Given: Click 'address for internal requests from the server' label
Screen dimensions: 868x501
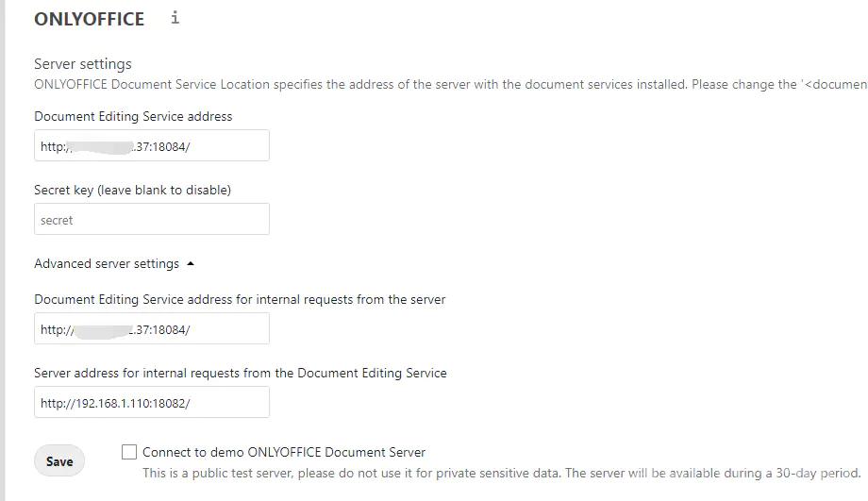Looking at the screenshot, I should 240,299.
